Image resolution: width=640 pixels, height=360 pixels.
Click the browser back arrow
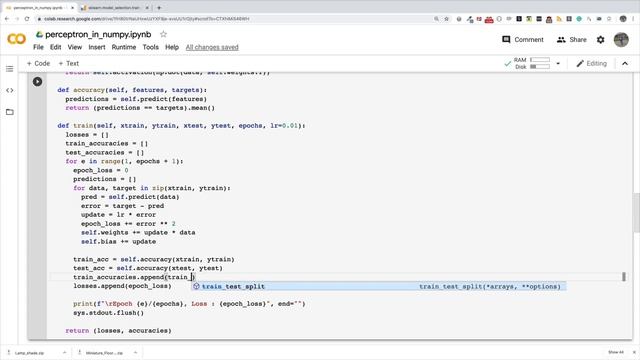pyautogui.click(x=7, y=19)
